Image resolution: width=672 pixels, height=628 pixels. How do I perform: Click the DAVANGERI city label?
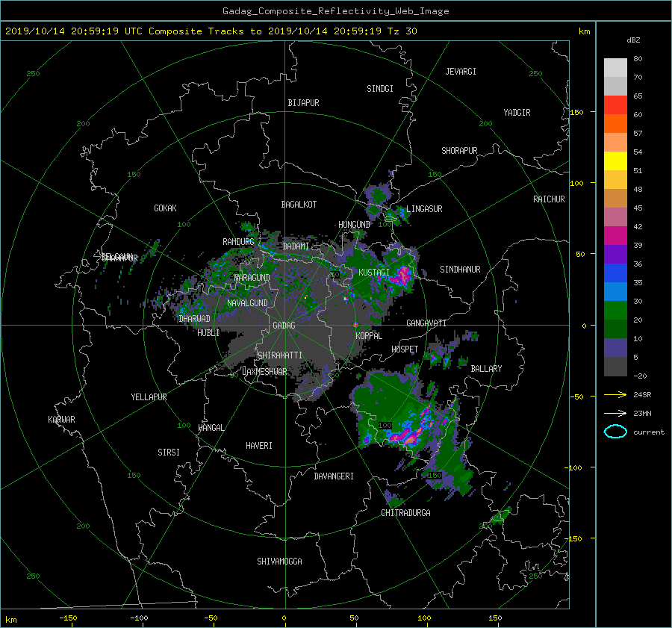tap(334, 476)
